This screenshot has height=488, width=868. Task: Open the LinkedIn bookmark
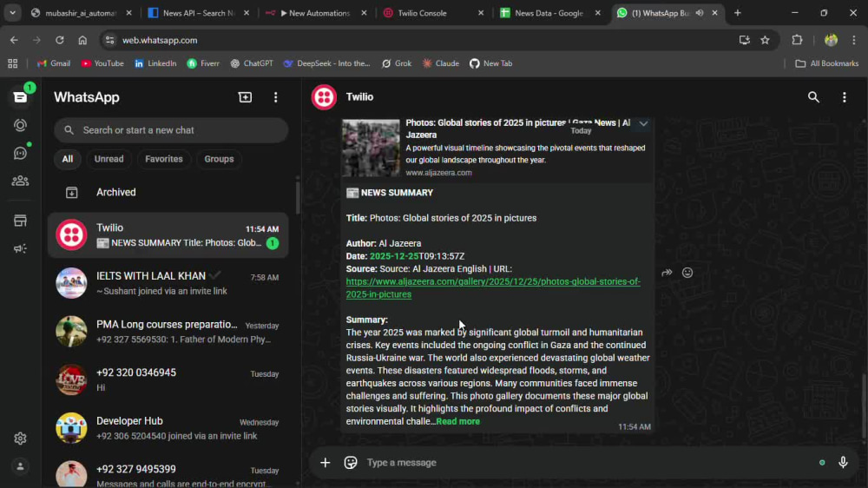coord(155,63)
